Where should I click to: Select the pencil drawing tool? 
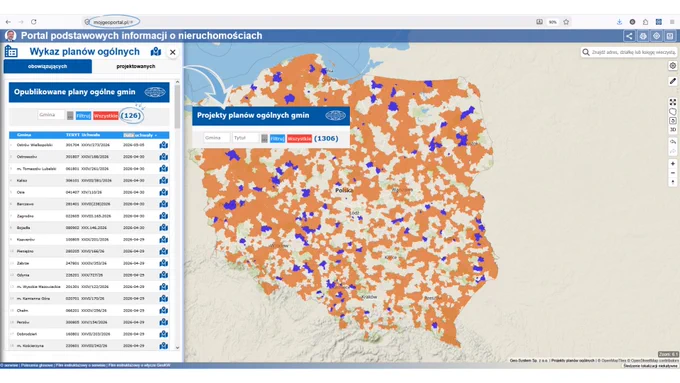click(x=673, y=81)
